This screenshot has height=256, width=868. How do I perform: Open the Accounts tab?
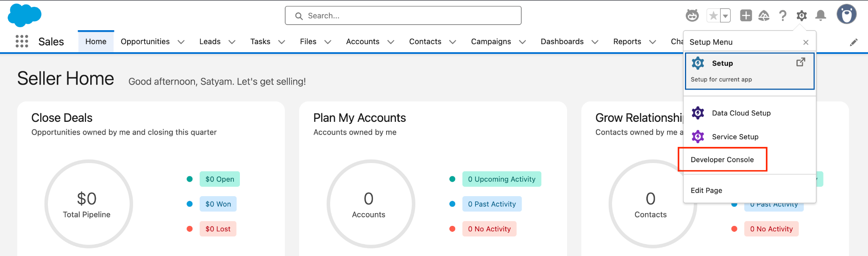[362, 42]
